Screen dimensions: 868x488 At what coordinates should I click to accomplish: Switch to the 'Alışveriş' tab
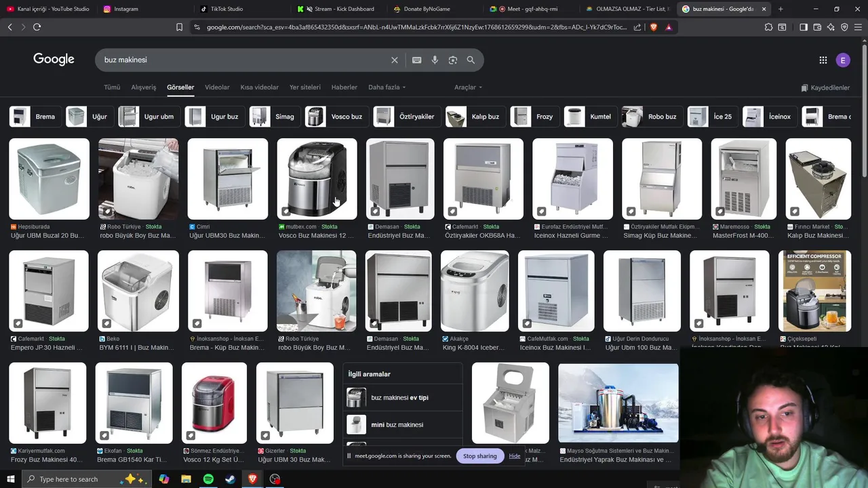pyautogui.click(x=144, y=87)
